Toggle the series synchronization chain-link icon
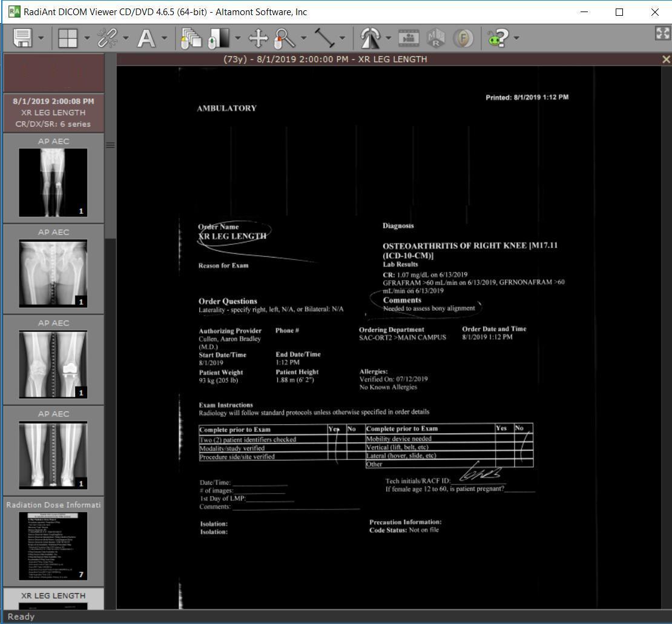672x624 pixels. (107, 38)
